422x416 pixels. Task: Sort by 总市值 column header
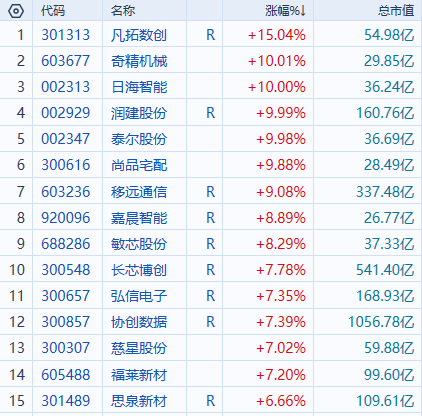[396, 11]
